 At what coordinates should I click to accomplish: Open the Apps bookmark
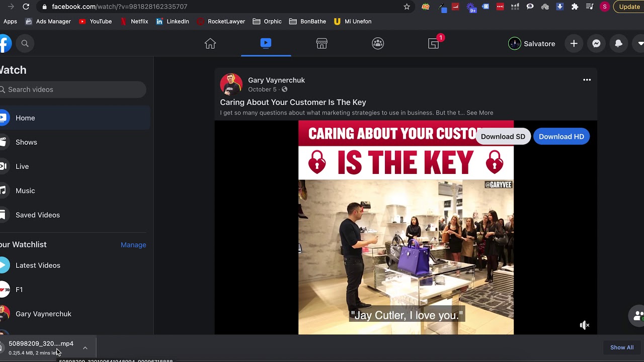point(10,22)
